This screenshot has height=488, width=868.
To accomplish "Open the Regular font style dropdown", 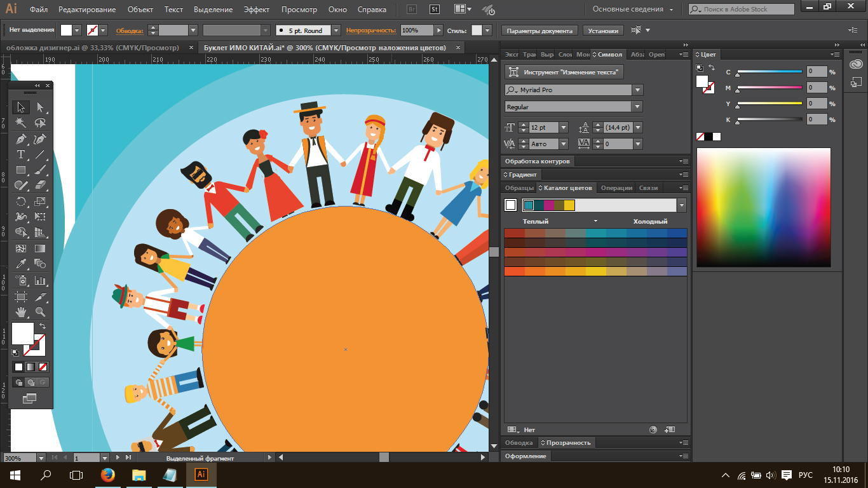I will [637, 107].
